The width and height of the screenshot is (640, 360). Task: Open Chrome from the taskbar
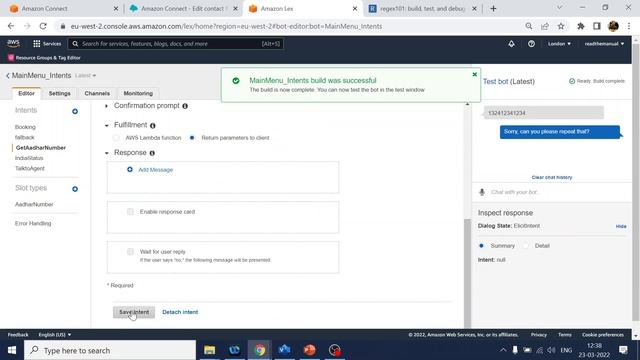click(260, 350)
